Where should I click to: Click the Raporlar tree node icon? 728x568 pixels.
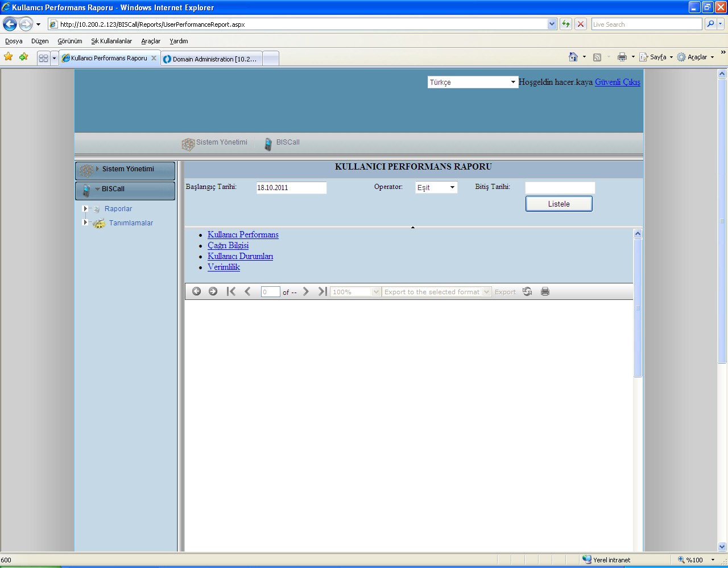[97, 209]
